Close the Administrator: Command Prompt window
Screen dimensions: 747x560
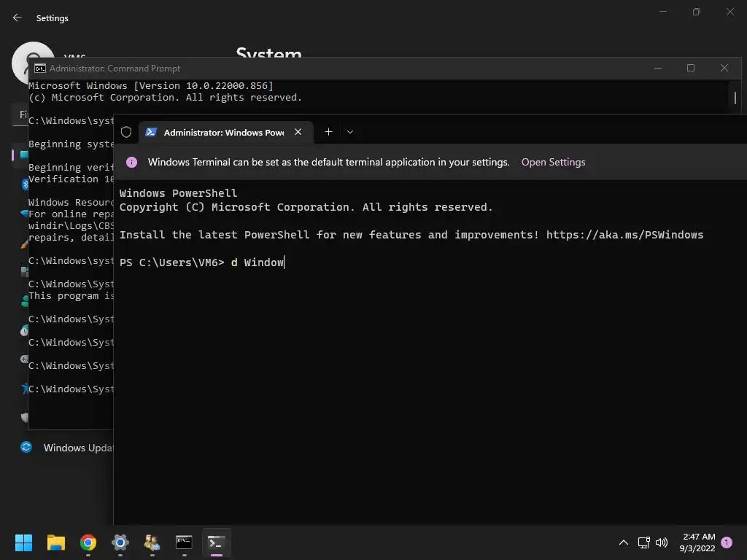[x=724, y=68]
